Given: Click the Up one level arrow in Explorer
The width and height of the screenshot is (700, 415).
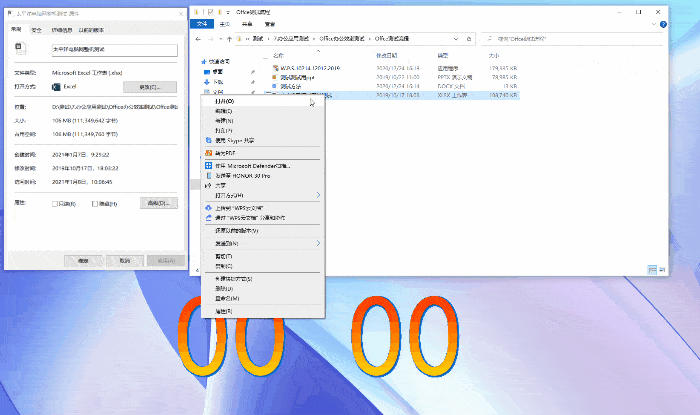Looking at the screenshot, I should 229,39.
